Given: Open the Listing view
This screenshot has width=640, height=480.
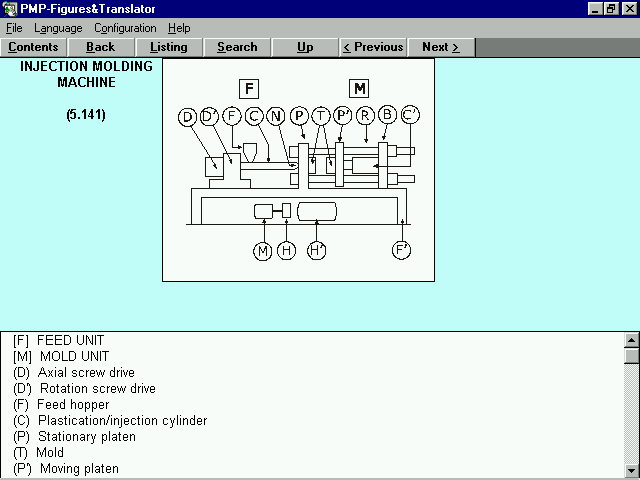Looking at the screenshot, I should pos(168,47).
